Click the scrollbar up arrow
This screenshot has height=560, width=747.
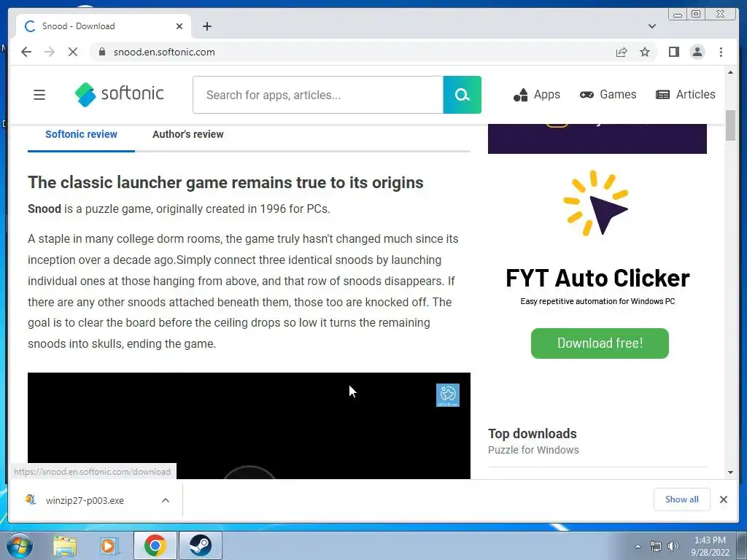(730, 72)
